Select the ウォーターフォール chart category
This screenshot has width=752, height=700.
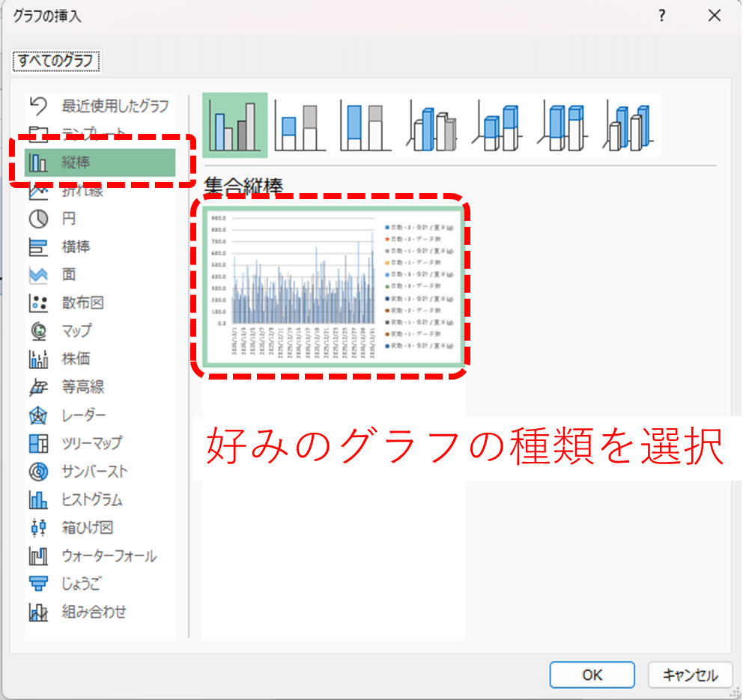point(109,556)
